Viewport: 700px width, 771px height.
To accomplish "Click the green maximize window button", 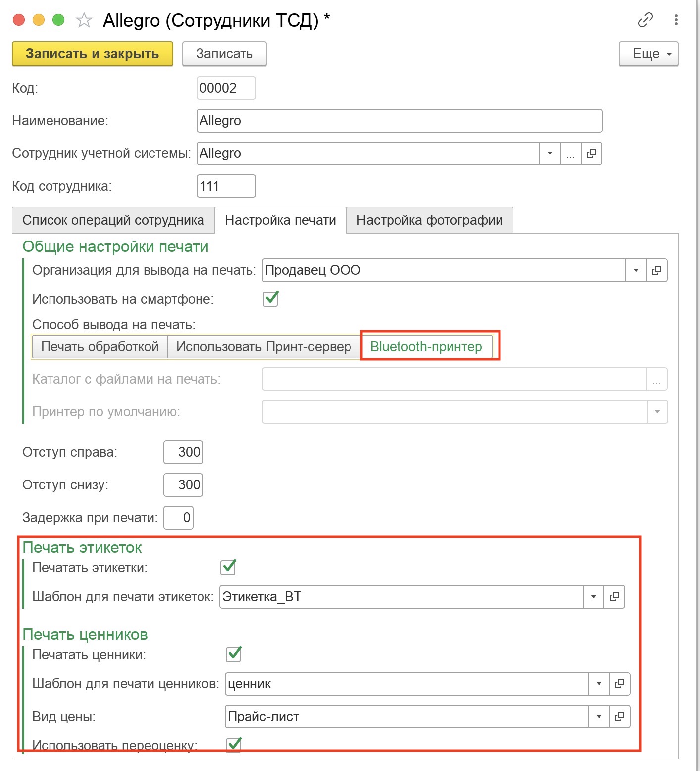I will (x=58, y=20).
